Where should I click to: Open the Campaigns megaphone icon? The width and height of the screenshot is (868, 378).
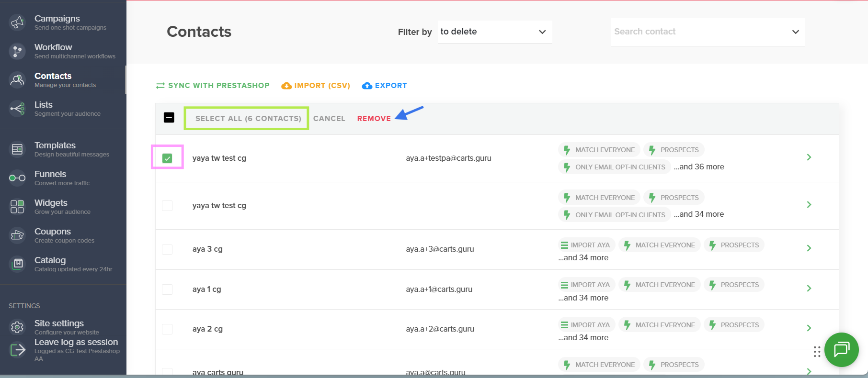(17, 22)
